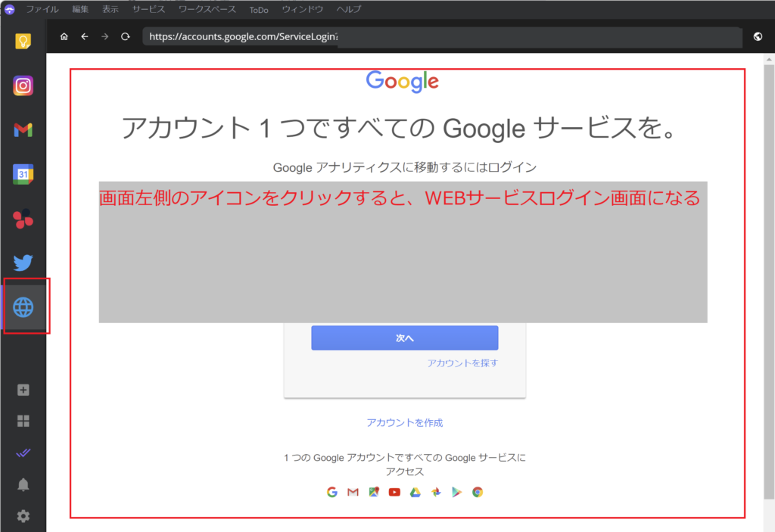Open the 編集 menu
The image size is (775, 532).
(x=80, y=9)
